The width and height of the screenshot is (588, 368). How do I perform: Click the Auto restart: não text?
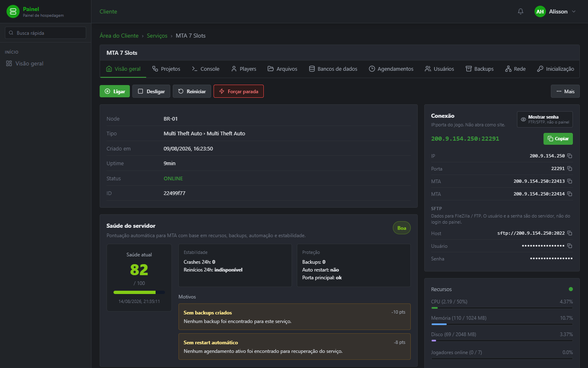pos(321,269)
